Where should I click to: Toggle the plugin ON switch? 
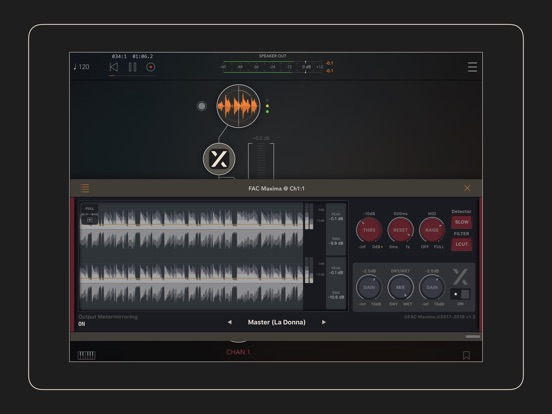(460, 294)
